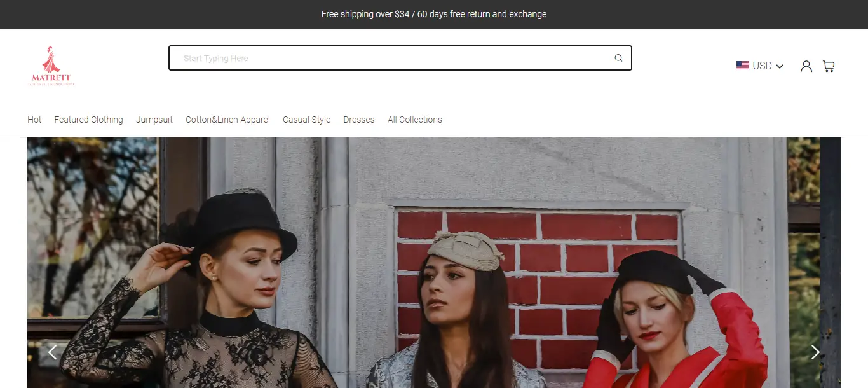Open Cotton&Linen Apparel category
The width and height of the screenshot is (868, 388).
coord(227,120)
